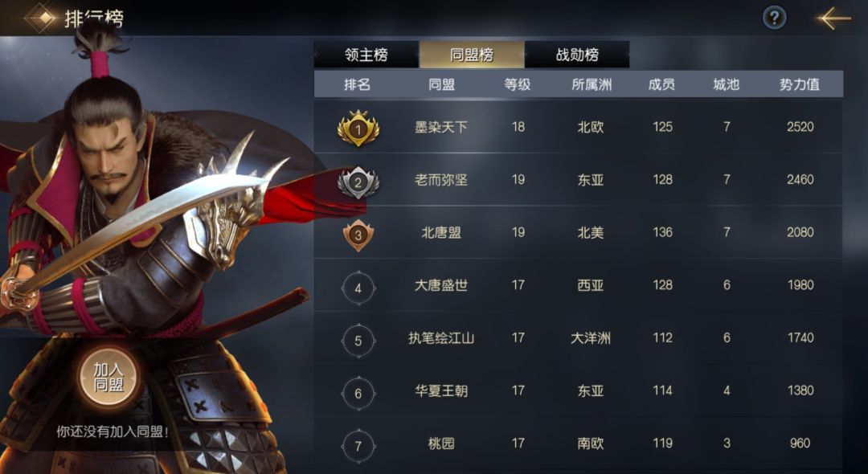Open the help question mark icon
The height and width of the screenshot is (474, 868).
(x=774, y=18)
